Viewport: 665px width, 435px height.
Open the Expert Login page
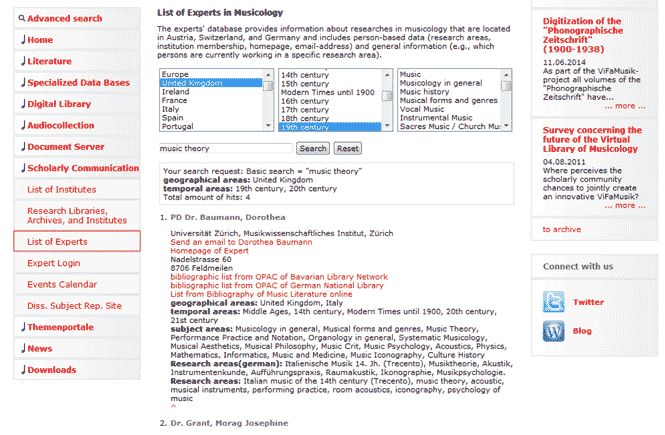click(x=53, y=262)
